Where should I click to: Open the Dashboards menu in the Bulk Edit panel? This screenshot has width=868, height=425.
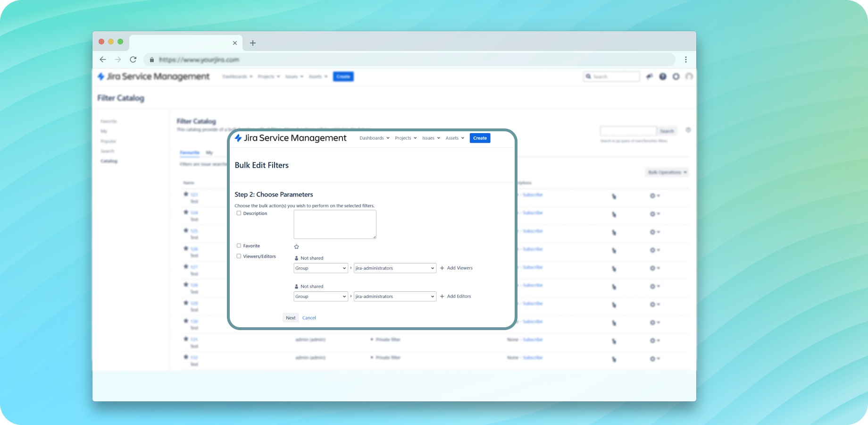375,138
